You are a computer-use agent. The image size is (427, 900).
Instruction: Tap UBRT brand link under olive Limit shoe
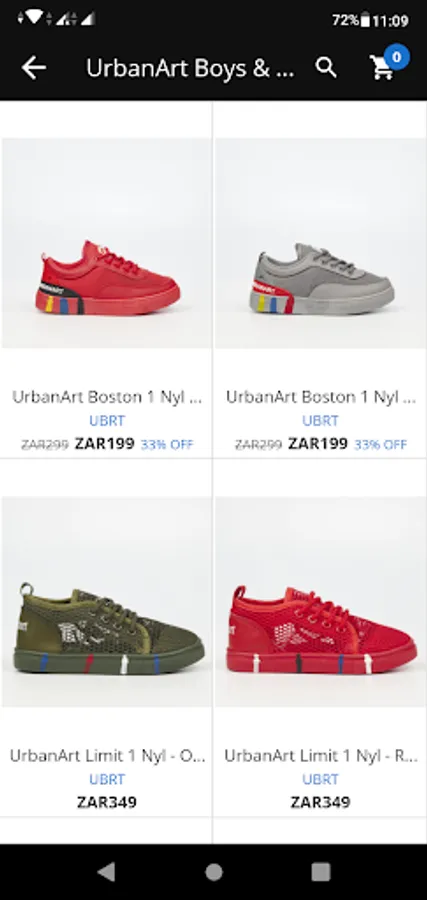[107, 779]
